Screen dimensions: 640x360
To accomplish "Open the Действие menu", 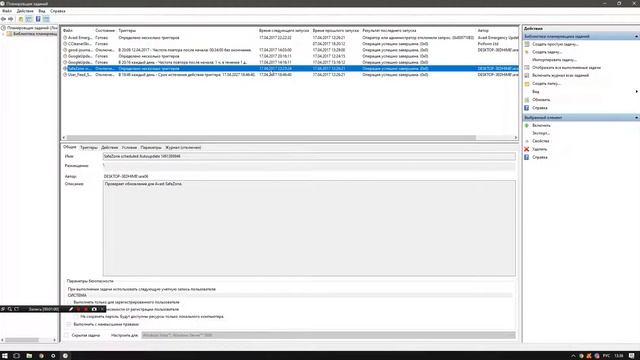I will 25,11.
